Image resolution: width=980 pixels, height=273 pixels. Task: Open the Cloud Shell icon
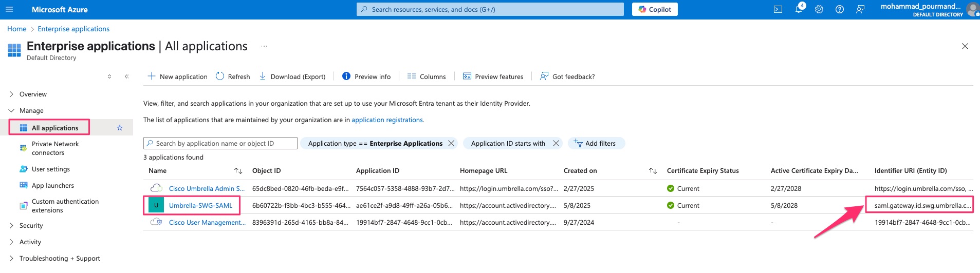[778, 9]
